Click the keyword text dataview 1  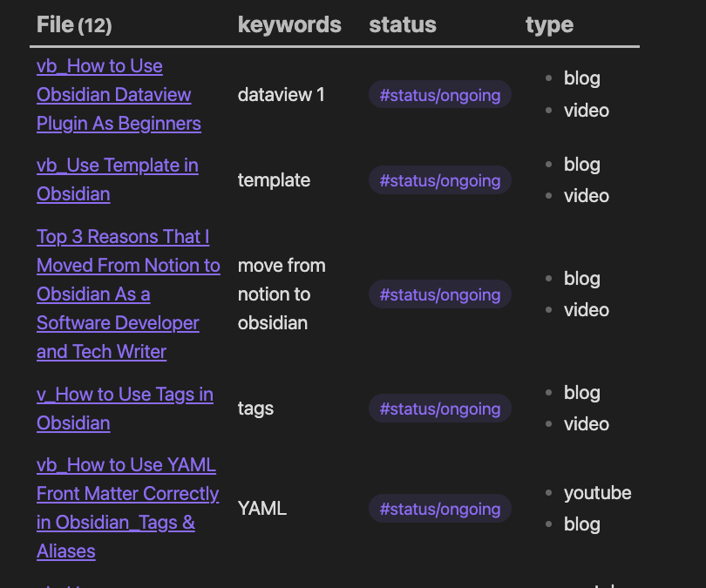tap(281, 94)
